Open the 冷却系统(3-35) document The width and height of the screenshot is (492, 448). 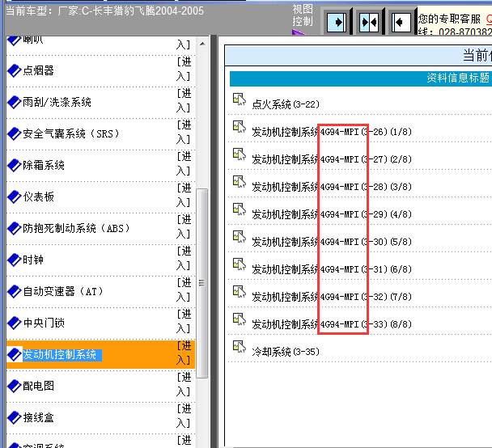pyautogui.click(x=286, y=352)
